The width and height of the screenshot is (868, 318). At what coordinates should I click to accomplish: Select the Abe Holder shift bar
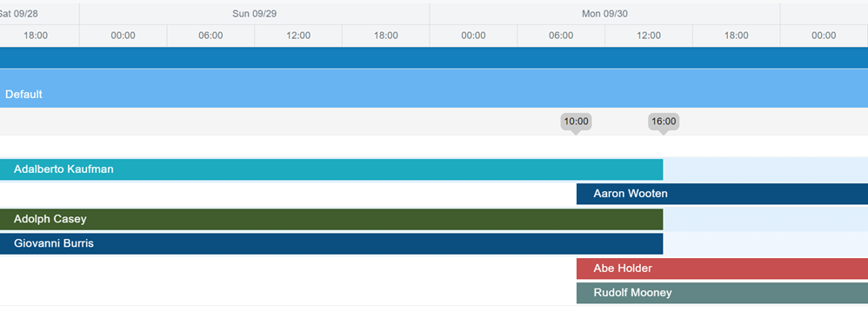pos(723,268)
